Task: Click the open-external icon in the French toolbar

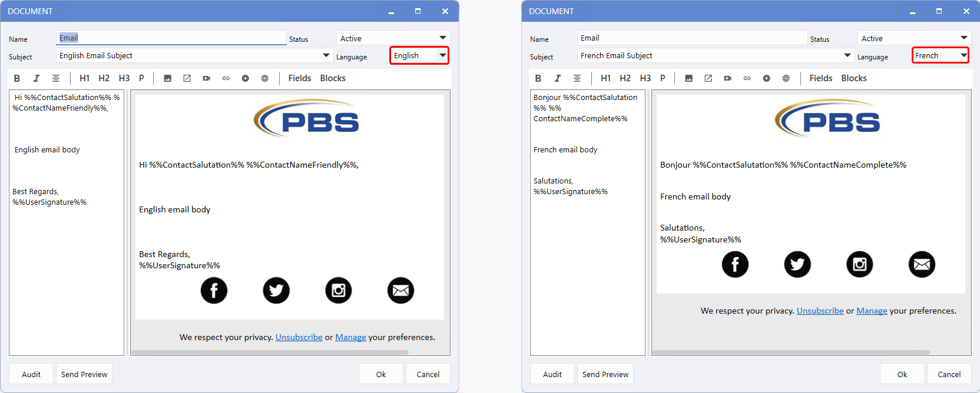Action: pos(708,78)
